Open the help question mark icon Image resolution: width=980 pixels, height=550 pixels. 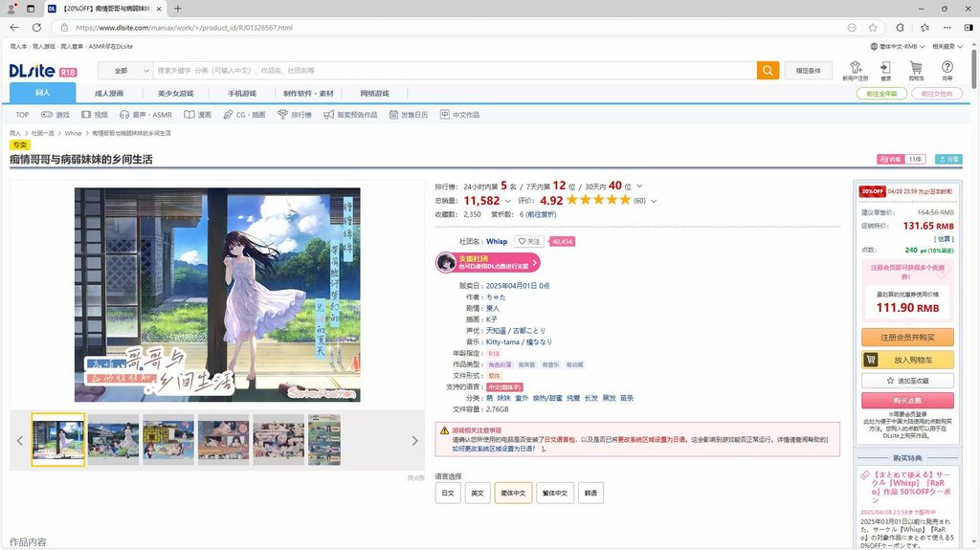click(x=947, y=71)
